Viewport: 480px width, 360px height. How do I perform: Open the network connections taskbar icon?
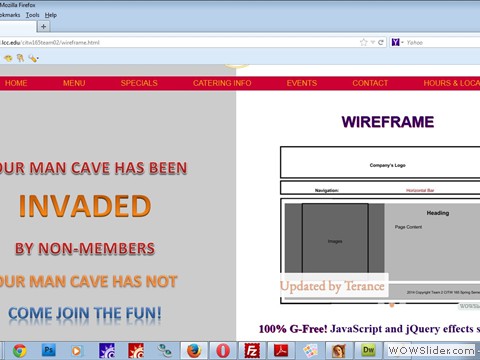[x=165, y=351]
